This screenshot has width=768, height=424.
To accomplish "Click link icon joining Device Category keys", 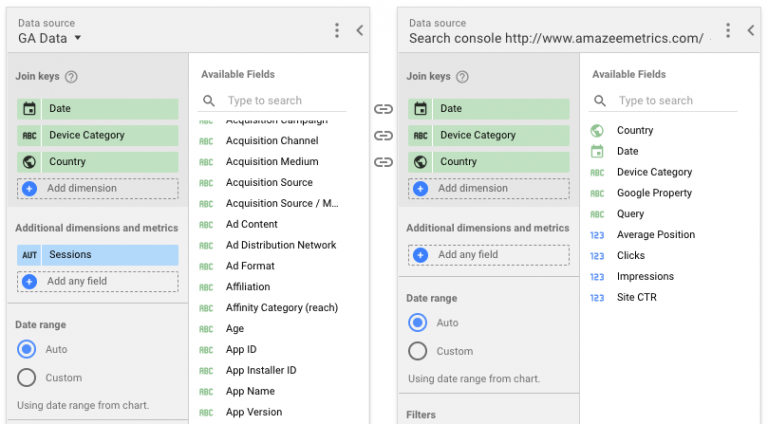I will (x=384, y=135).
